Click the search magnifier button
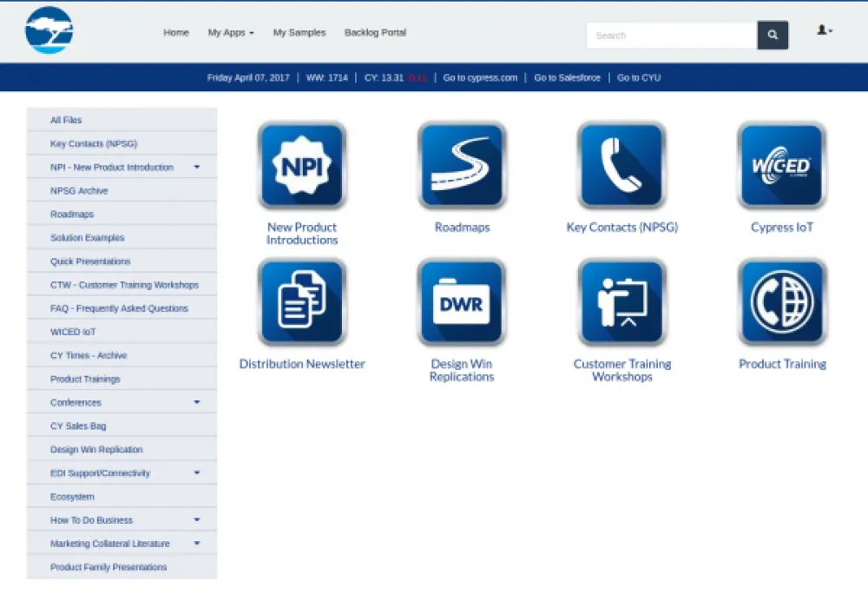 [x=773, y=35]
